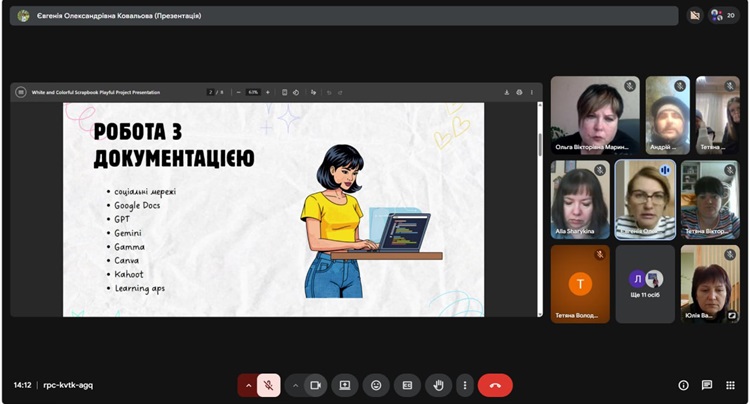The width and height of the screenshot is (750, 404).
Task: Zoom out with the minus button
Action: click(239, 92)
